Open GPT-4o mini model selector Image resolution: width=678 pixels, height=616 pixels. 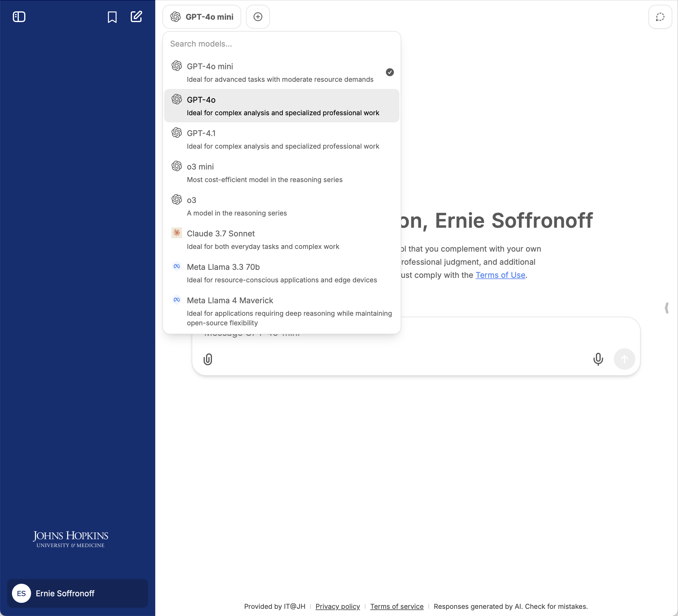(x=202, y=17)
